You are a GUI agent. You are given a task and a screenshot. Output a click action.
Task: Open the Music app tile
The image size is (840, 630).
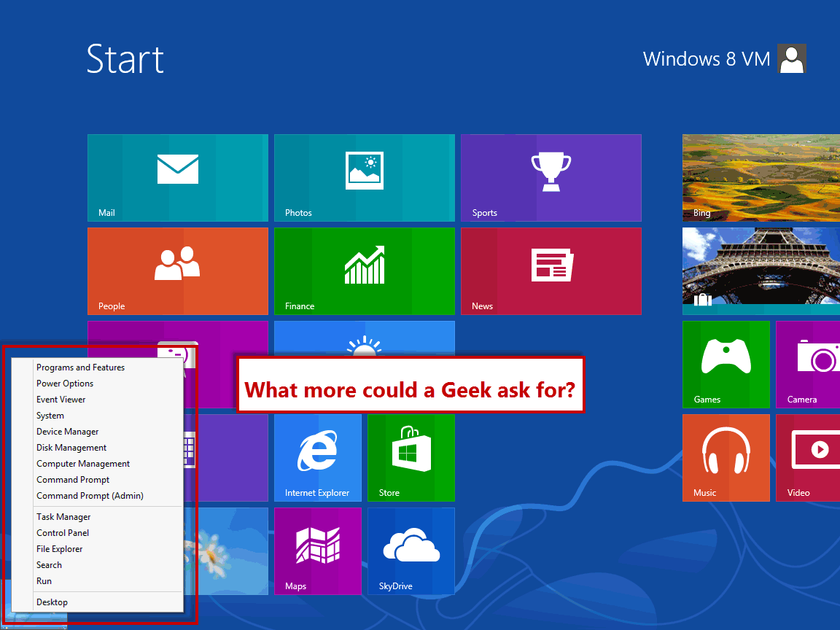[726, 457]
